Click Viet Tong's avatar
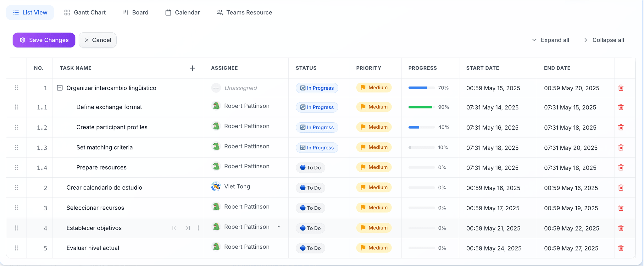 click(216, 186)
